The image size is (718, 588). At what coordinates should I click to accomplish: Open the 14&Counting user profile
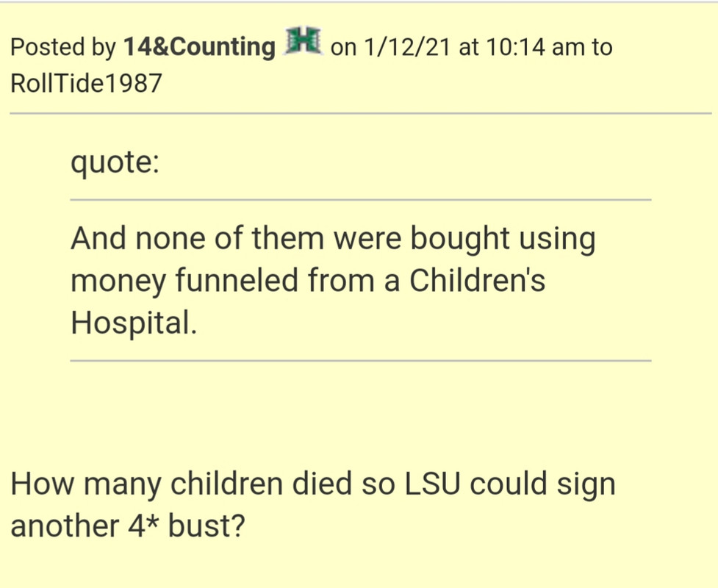pos(199,47)
